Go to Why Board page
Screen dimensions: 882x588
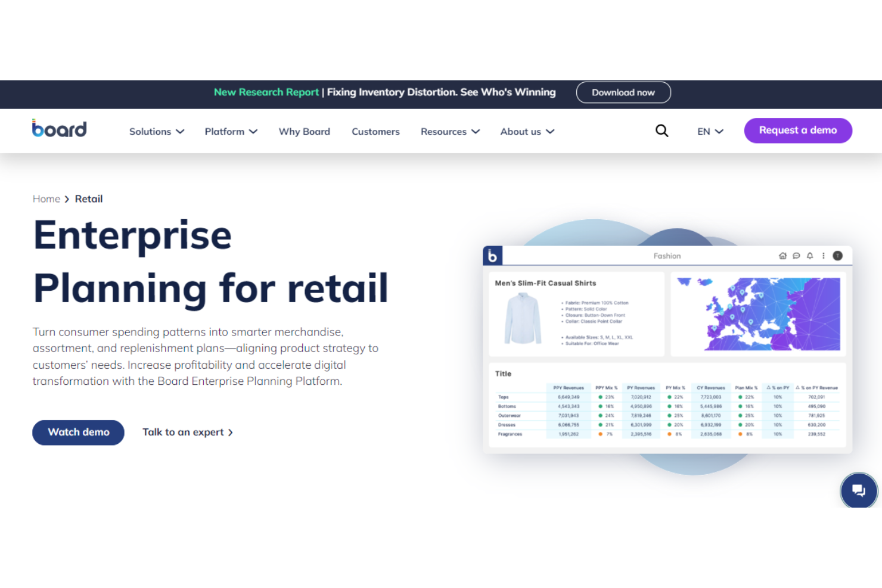pyautogui.click(x=305, y=132)
